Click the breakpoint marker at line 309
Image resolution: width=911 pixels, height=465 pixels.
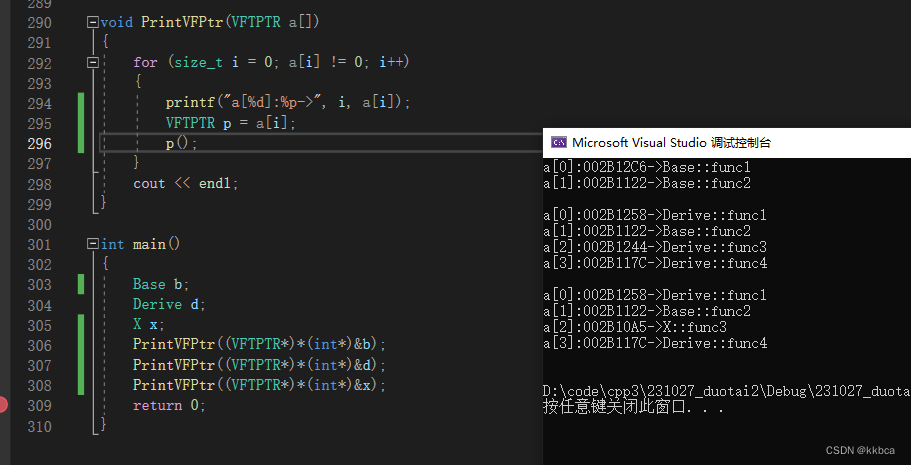point(4,405)
